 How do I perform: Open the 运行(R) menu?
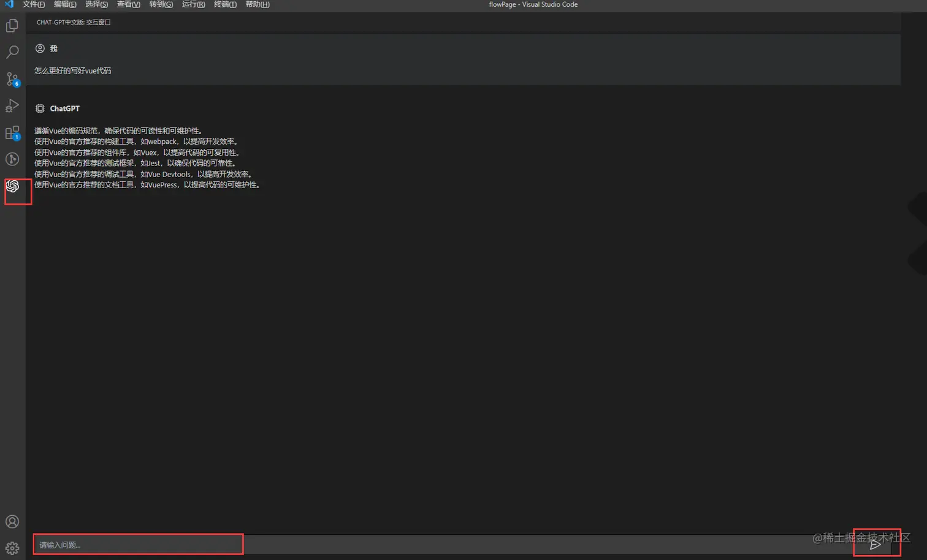click(193, 4)
